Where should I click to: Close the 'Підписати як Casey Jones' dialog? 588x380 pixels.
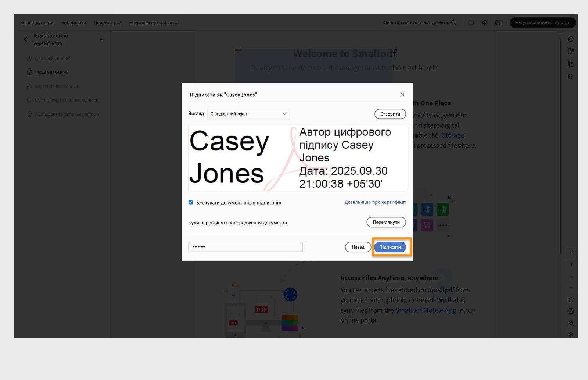point(403,95)
